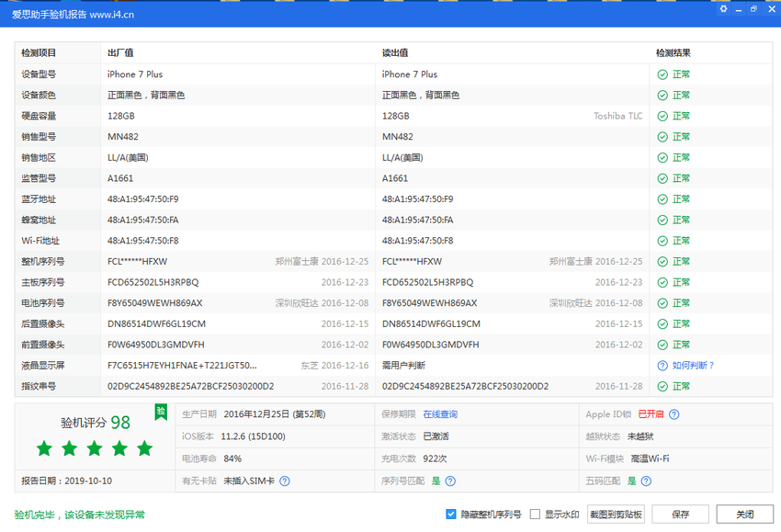Viewport: 781px width, 532px height.
Task: Click the green 验 badge ribbon
Action: [161, 412]
